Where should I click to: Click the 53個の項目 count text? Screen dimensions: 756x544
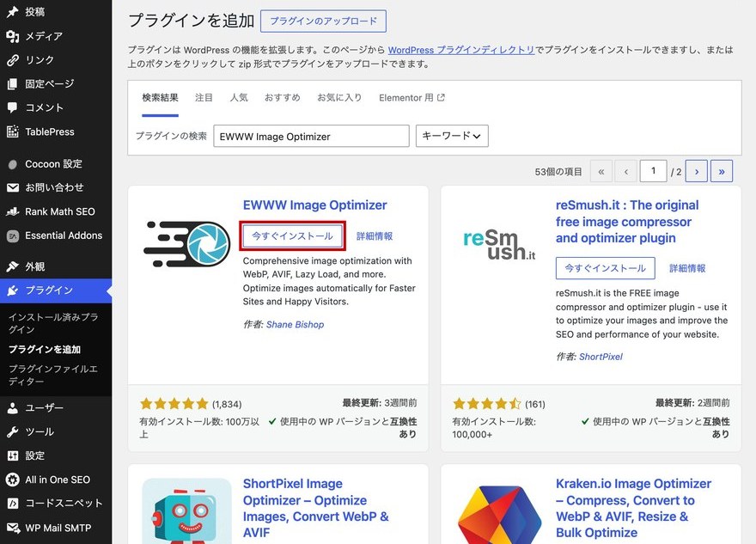[x=558, y=172]
